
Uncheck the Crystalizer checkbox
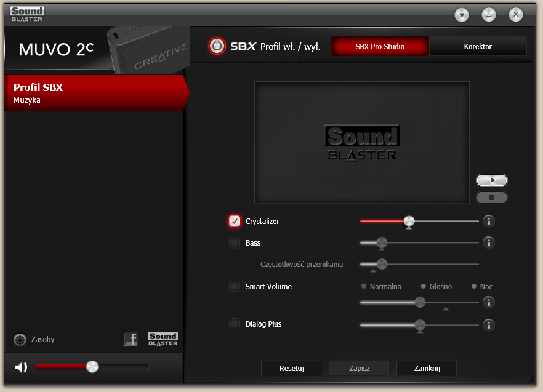click(x=235, y=221)
